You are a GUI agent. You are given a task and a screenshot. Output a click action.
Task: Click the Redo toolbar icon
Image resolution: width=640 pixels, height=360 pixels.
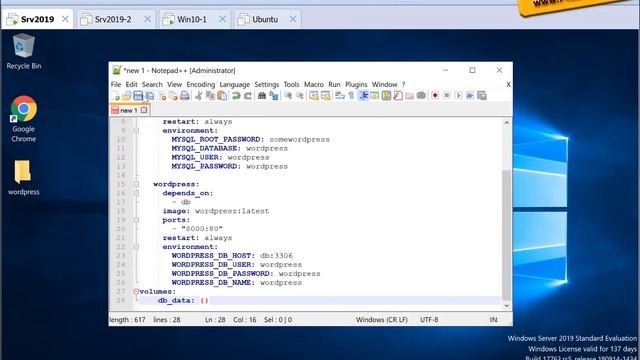pos(248,96)
